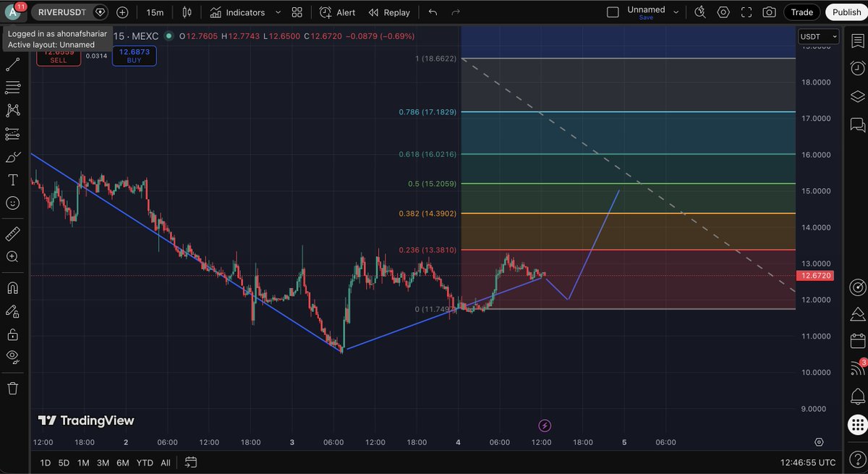Expand the indicators favorites arrow
The height and width of the screenshot is (474, 868).
[278, 12]
